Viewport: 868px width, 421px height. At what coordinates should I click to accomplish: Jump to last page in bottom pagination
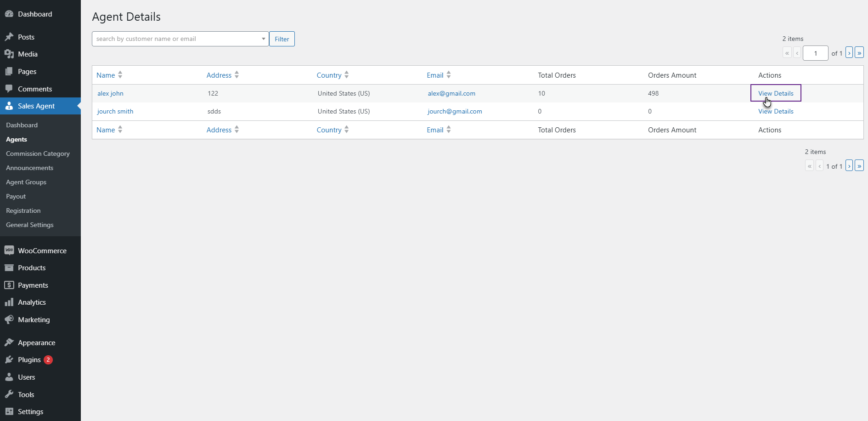pyautogui.click(x=859, y=166)
